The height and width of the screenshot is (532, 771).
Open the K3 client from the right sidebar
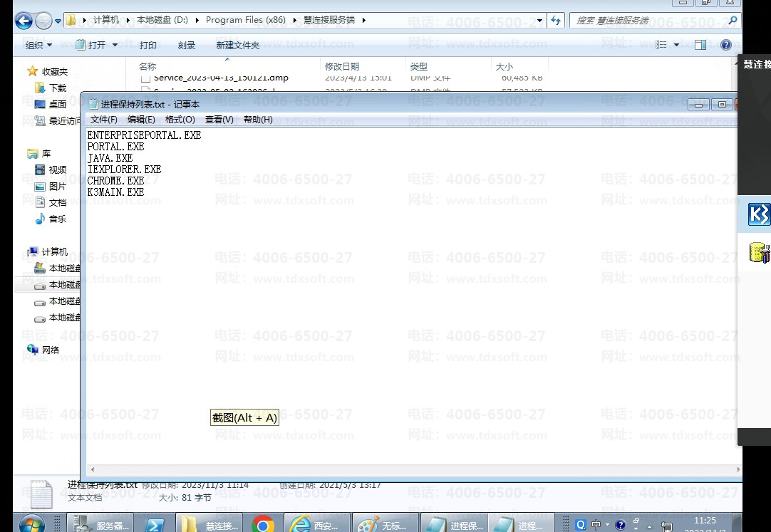point(759,214)
